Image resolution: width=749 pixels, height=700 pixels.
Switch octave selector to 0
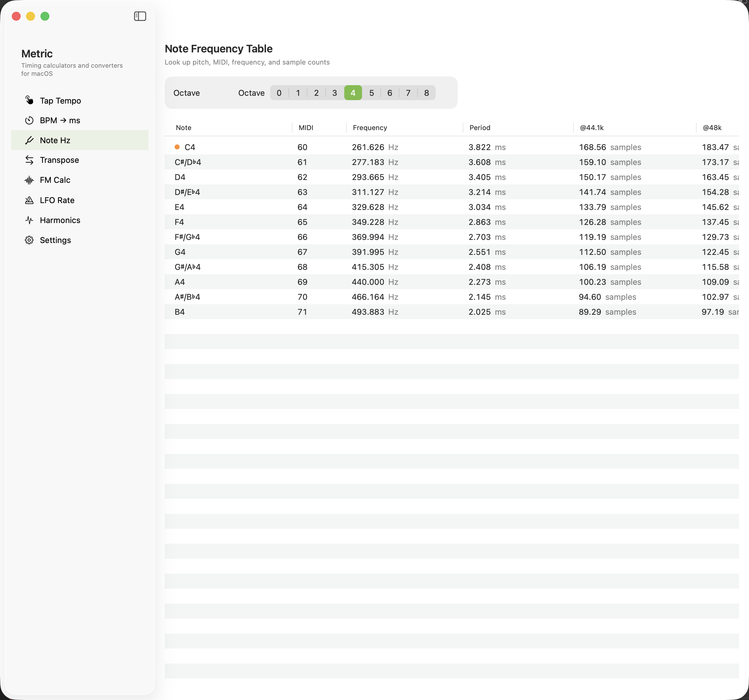279,93
